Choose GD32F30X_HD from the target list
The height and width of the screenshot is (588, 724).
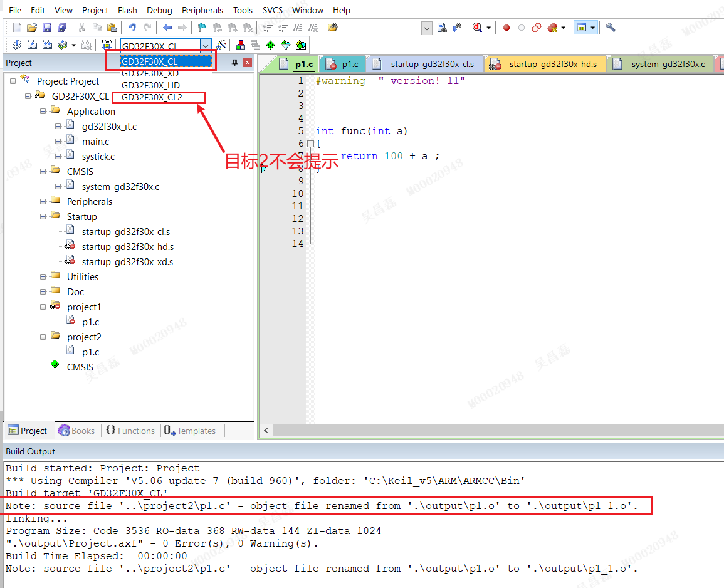point(166,85)
